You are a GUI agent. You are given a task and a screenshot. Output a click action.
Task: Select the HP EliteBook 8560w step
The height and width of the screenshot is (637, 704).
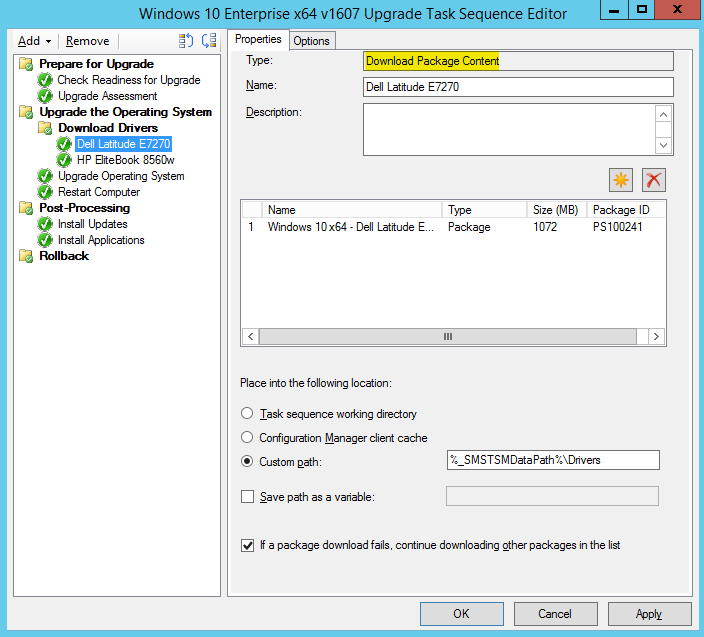(126, 160)
